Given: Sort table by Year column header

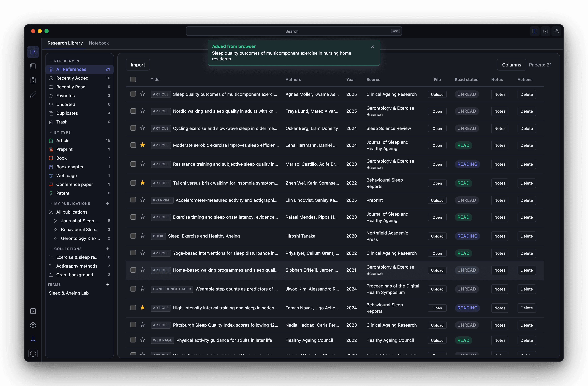Looking at the screenshot, I should 350,80.
